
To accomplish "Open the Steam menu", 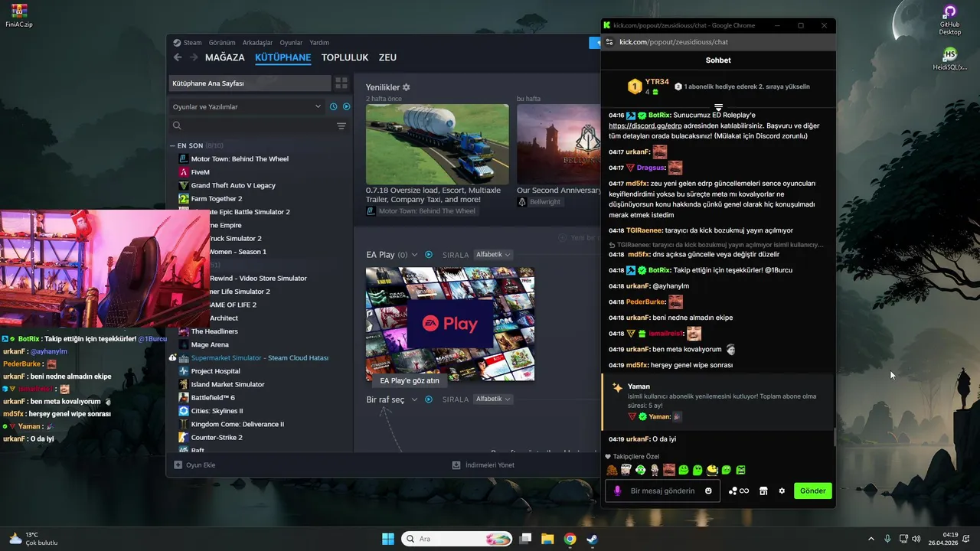I will [x=188, y=43].
